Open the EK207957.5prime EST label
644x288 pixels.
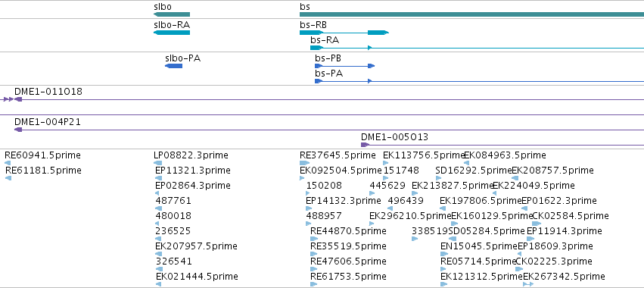pyautogui.click(x=196, y=246)
